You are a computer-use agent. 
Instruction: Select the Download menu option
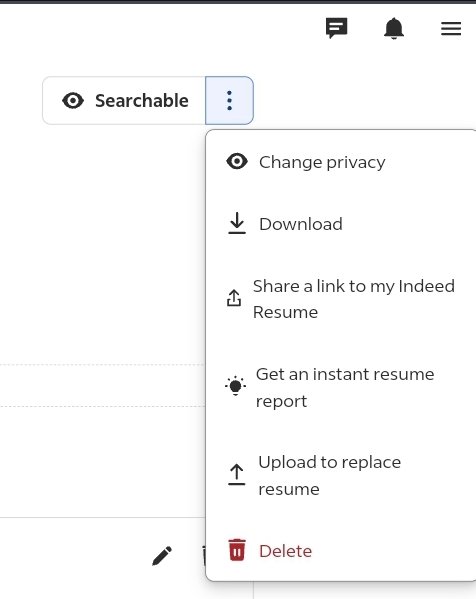click(x=340, y=224)
